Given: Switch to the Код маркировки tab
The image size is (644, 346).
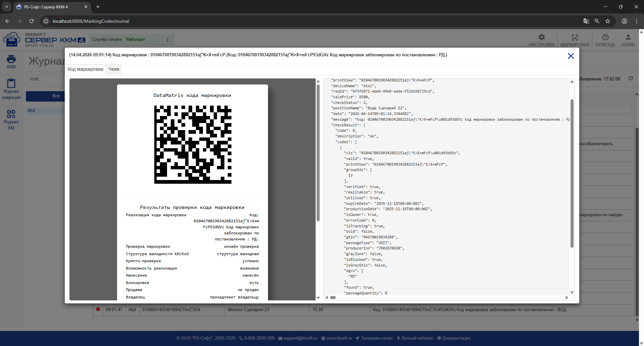Looking at the screenshot, I should [86, 69].
